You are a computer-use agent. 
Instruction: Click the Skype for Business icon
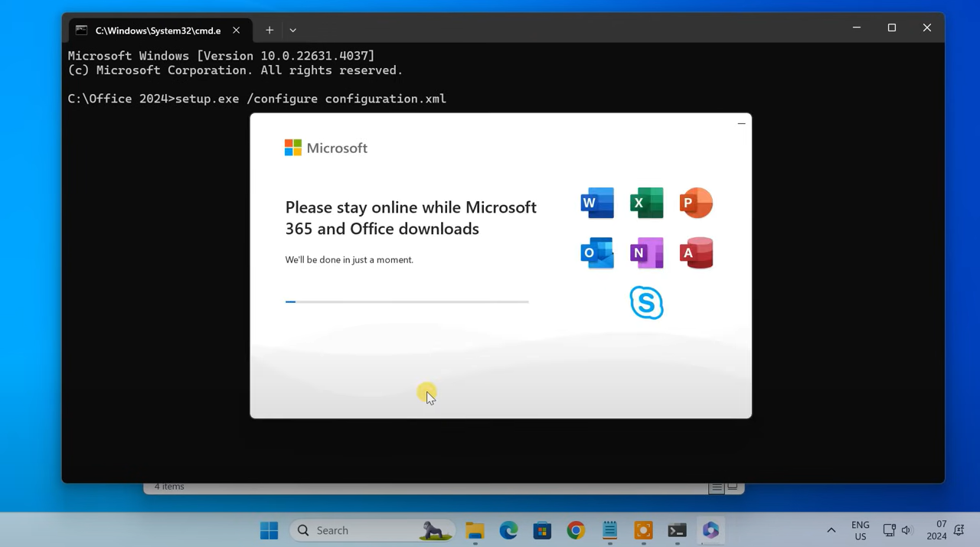coord(647,302)
